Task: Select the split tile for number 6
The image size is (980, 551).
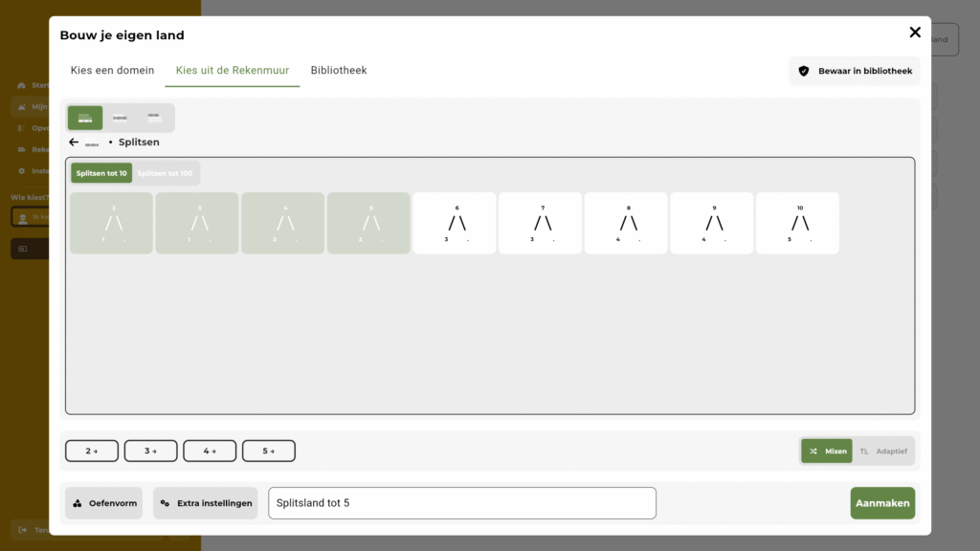Action: click(455, 223)
